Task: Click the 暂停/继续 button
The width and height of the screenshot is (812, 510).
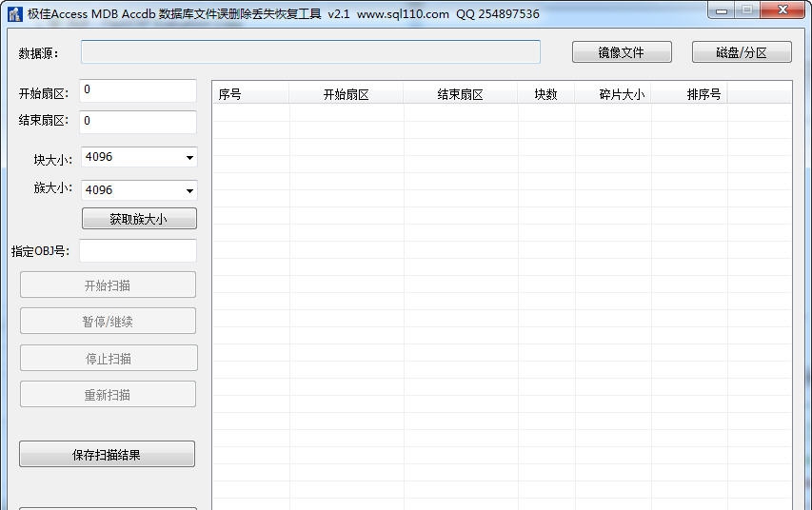Action: pyautogui.click(x=108, y=321)
